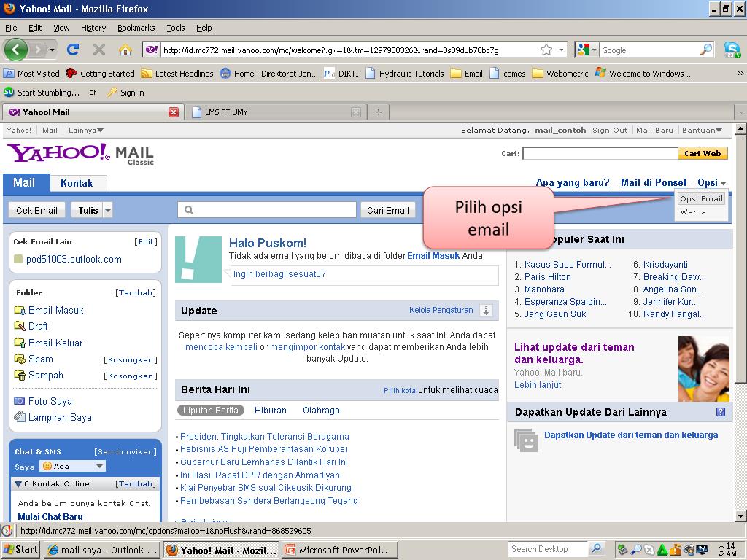Click the friends photo thumbnail

(703, 368)
